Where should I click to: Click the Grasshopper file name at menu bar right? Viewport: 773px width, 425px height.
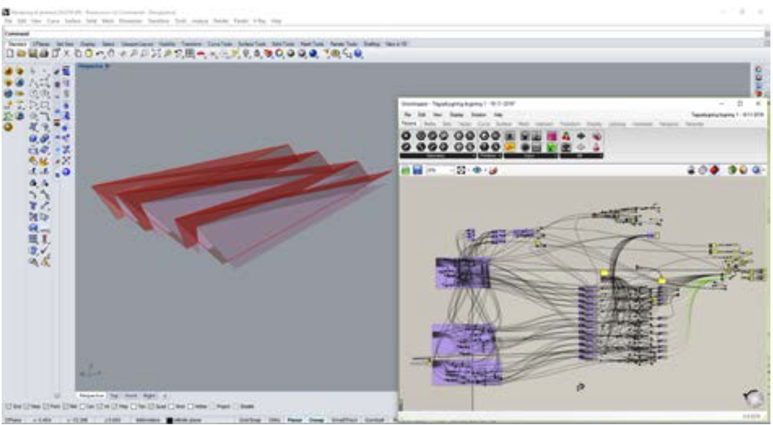tap(728, 114)
